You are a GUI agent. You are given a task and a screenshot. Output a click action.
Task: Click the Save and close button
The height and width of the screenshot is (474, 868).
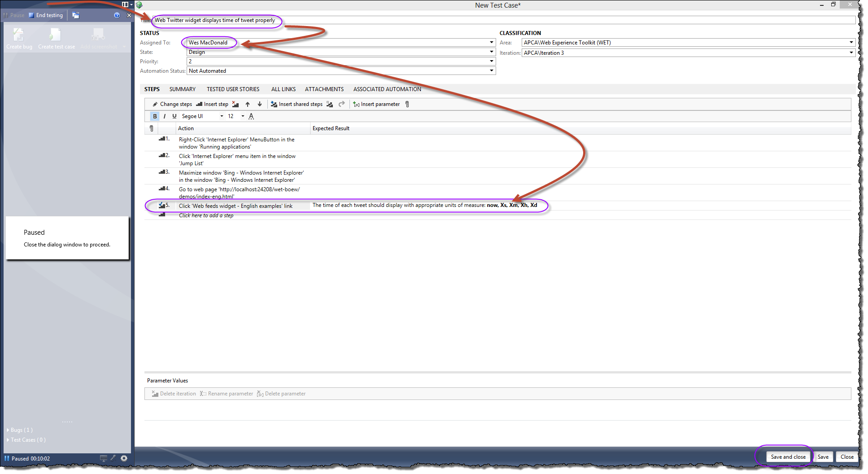[788, 457]
